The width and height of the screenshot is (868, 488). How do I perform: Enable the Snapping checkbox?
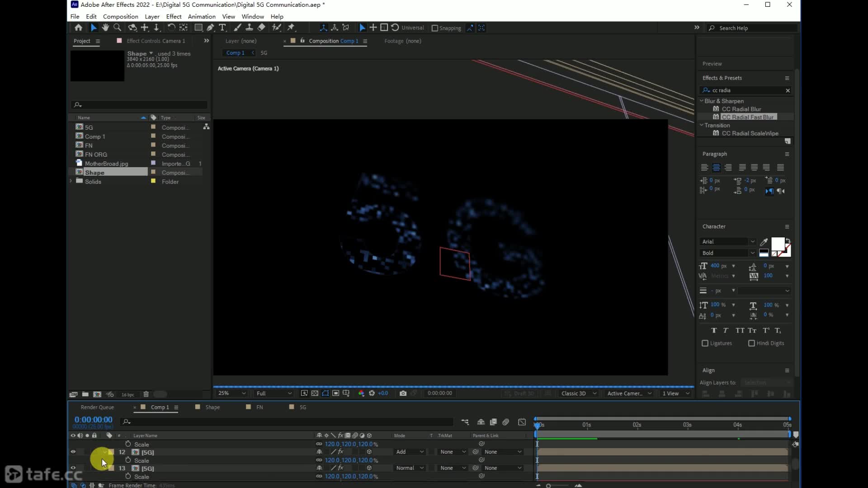[x=435, y=28]
